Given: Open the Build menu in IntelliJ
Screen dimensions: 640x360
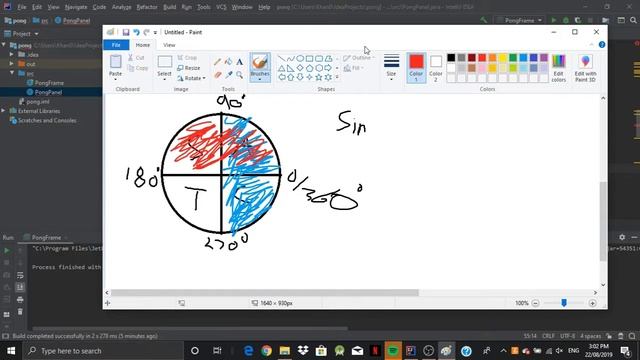Looking at the screenshot, I should point(169,7).
